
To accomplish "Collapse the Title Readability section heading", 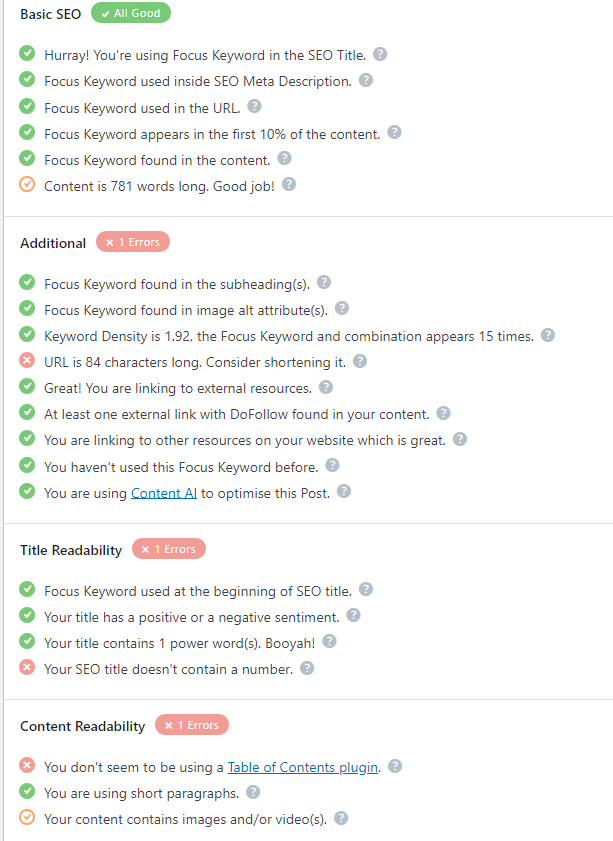I will (71, 550).
